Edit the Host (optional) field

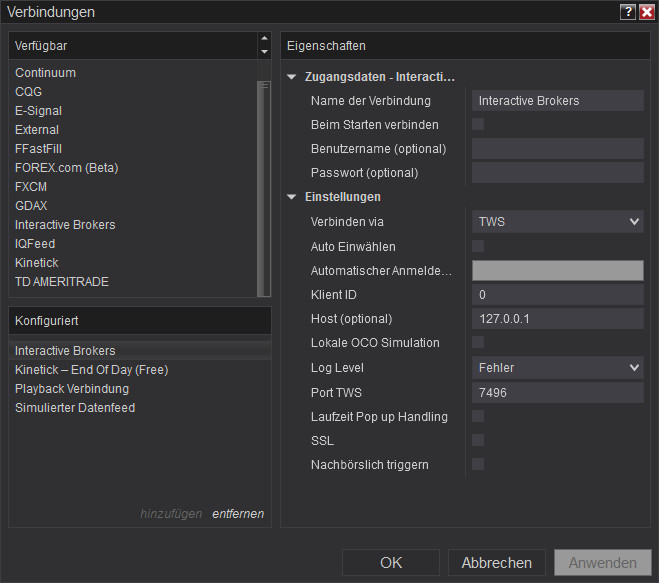tap(558, 319)
